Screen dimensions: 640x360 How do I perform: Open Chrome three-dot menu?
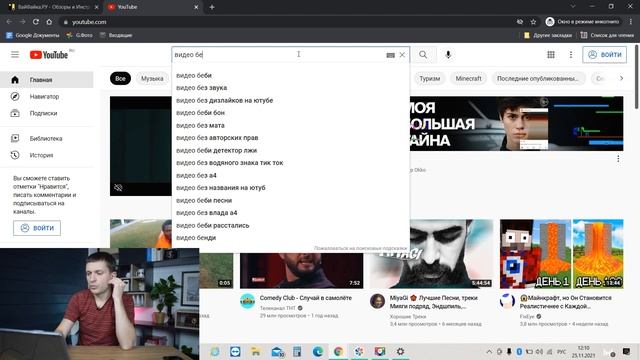pyautogui.click(x=631, y=22)
